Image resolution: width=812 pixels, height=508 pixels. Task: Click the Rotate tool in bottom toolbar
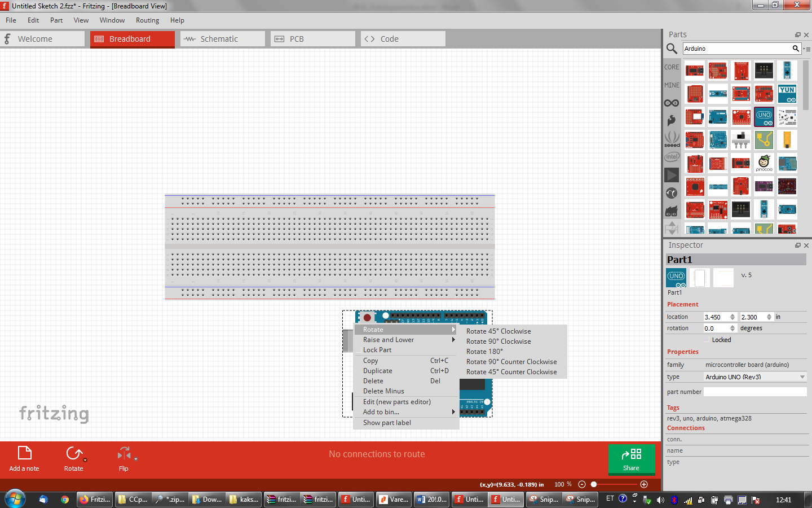click(x=73, y=458)
